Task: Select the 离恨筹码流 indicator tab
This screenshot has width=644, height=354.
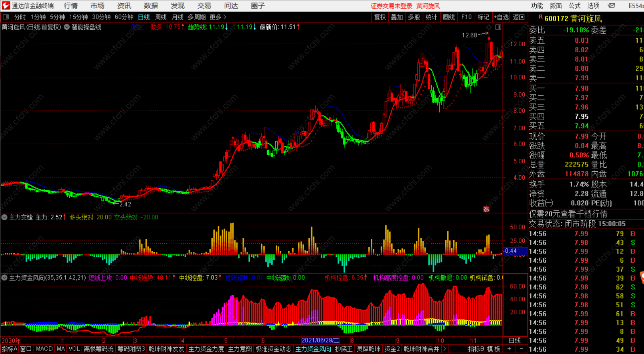Action: (x=99, y=349)
